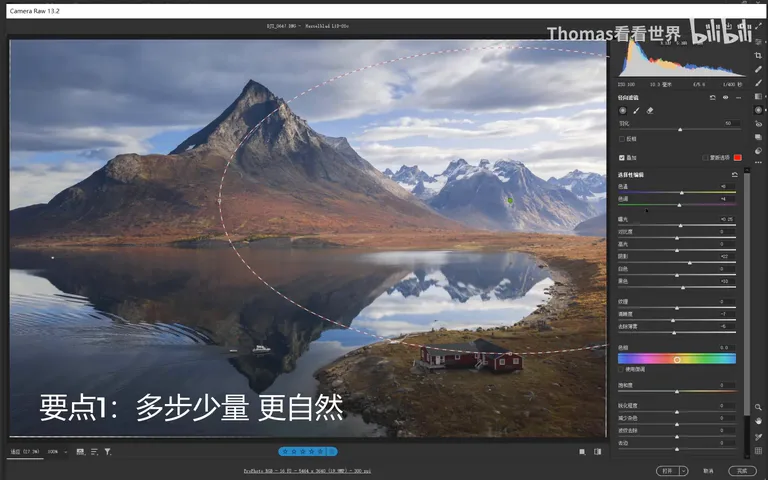Select the Red Eye removal tool

coord(758,124)
